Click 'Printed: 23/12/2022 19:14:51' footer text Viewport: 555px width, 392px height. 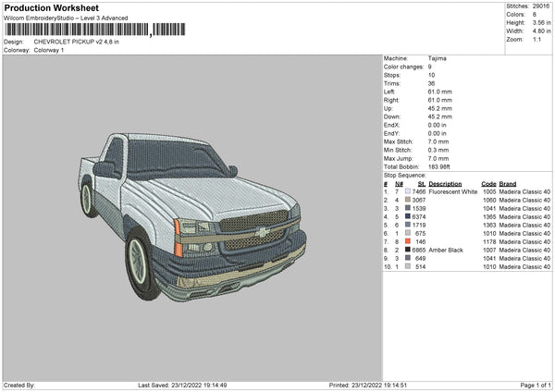point(368,386)
